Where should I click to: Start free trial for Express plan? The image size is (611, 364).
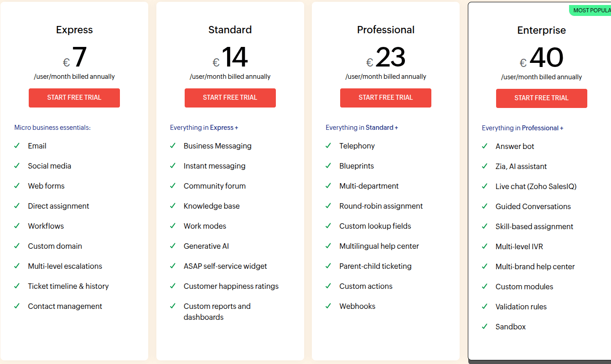click(x=74, y=97)
